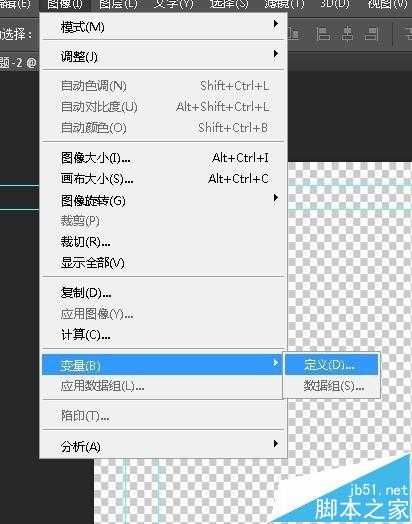The height and width of the screenshot is (524, 412).
Task: Expand arrow next to 模式(M)
Action: [x=275, y=24]
